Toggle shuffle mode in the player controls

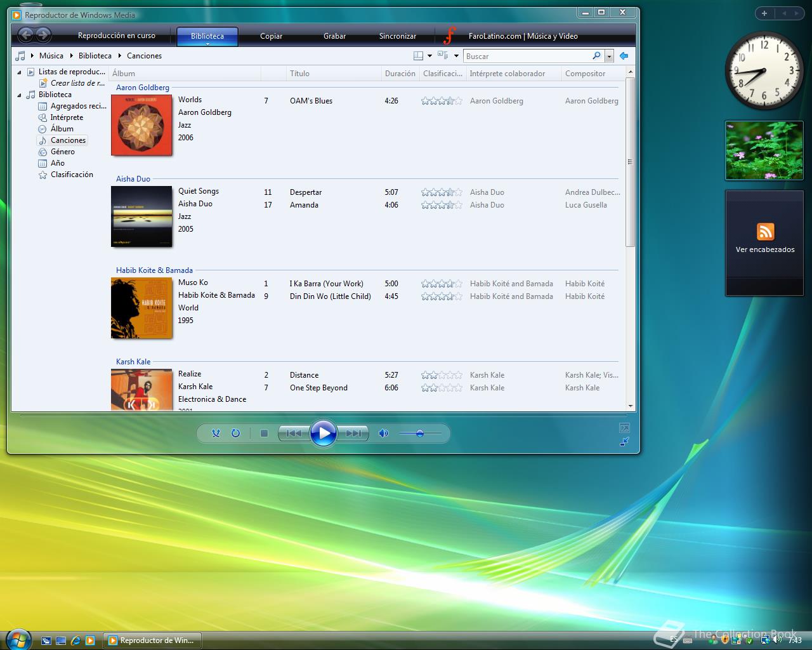(x=216, y=433)
